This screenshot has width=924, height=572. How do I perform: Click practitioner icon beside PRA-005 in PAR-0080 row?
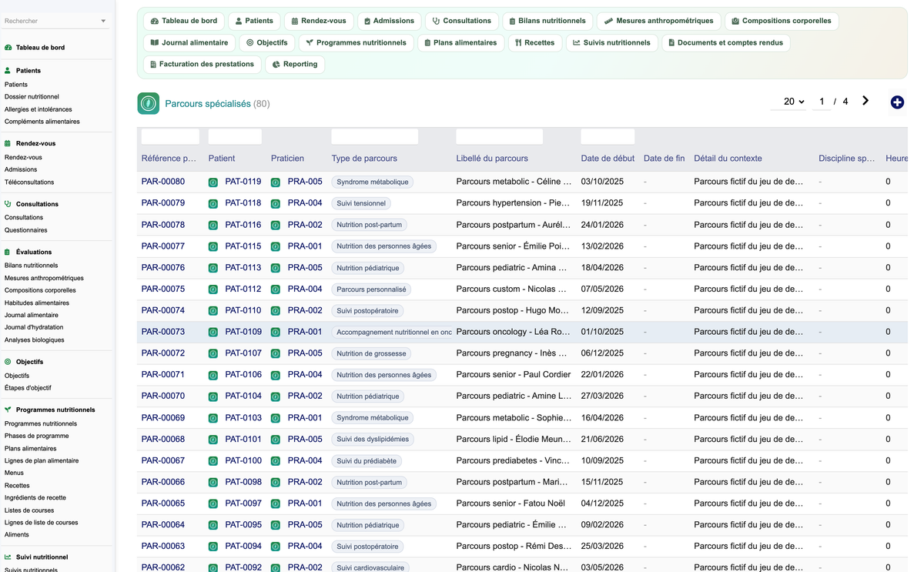pos(276,182)
